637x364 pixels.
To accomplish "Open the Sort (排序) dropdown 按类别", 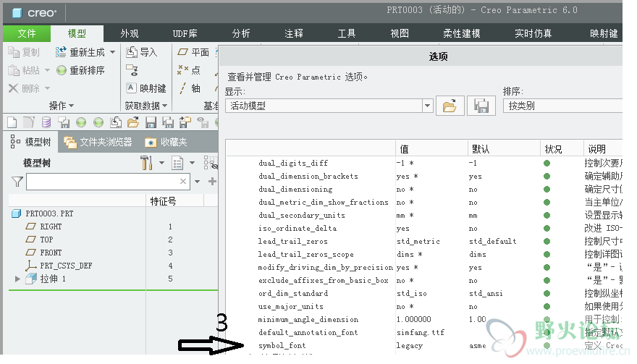I will (x=562, y=106).
